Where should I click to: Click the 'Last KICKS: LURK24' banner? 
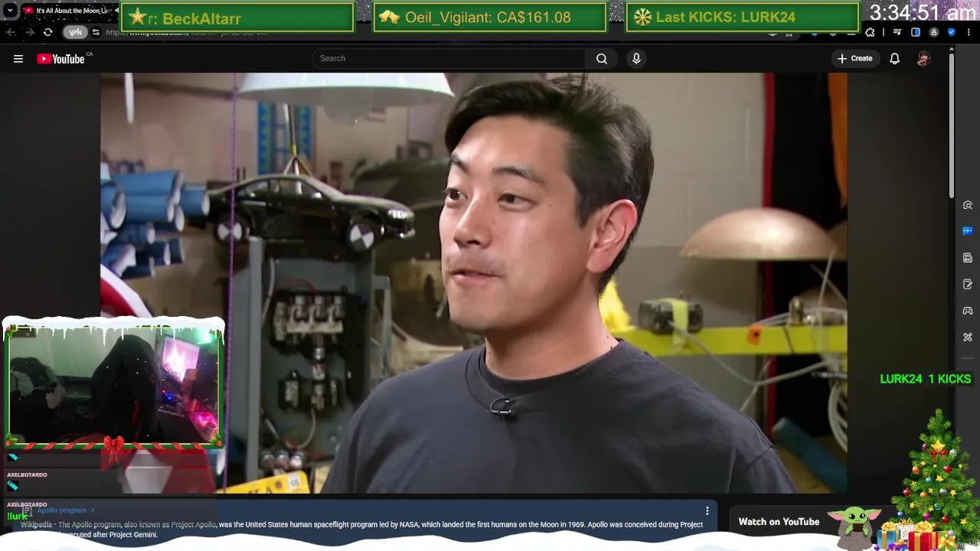[x=742, y=17]
